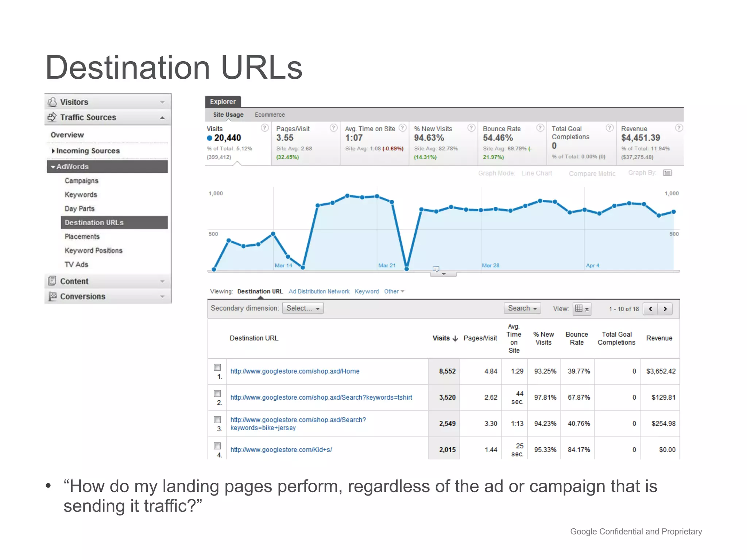
Task: Open help icon for Total Goal Completions
Action: [609, 128]
